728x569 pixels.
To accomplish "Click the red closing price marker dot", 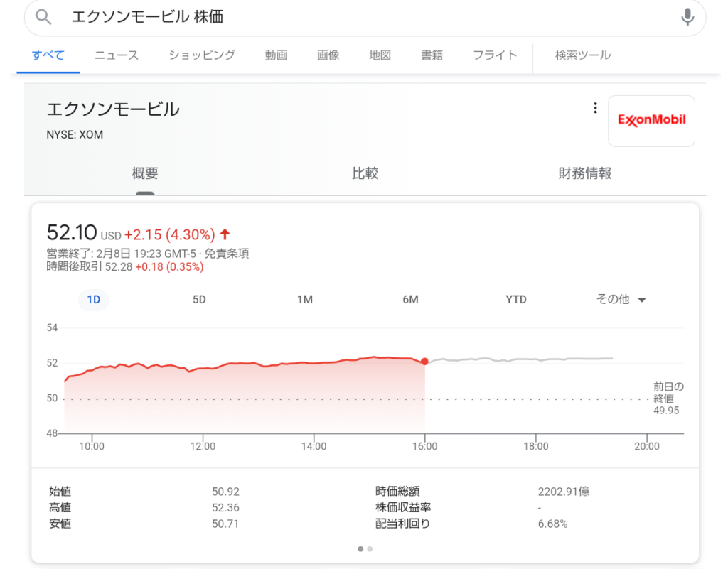I will pyautogui.click(x=424, y=362).
